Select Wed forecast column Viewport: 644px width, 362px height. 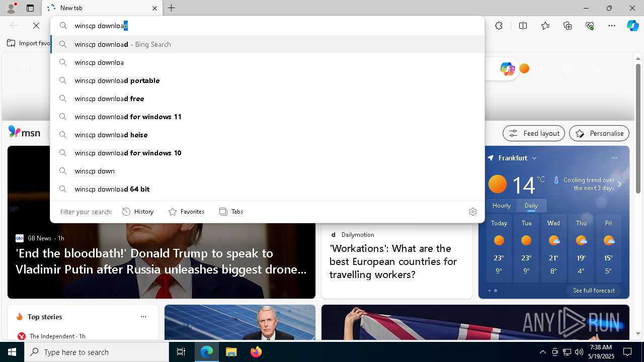[x=553, y=249]
